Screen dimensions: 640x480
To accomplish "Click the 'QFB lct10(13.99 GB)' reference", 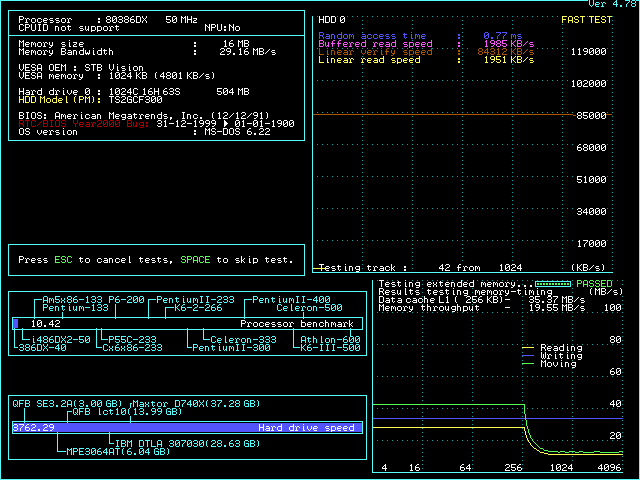I will coord(127,412).
